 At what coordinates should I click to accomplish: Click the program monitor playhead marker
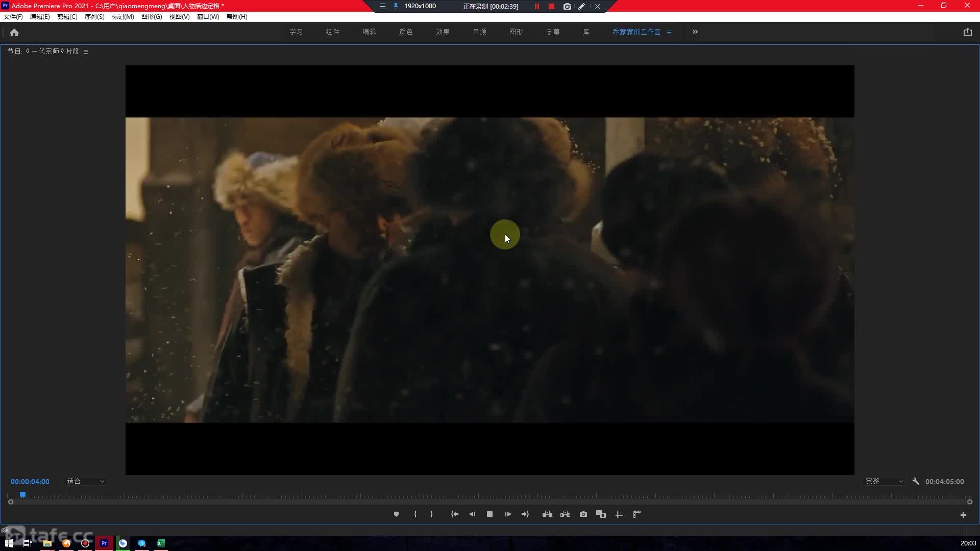[x=22, y=495]
